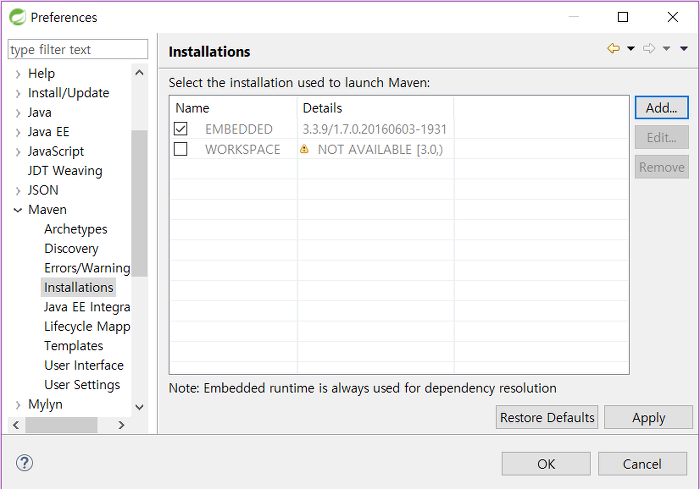
Task: Click Restore Defaults button
Action: (547, 417)
